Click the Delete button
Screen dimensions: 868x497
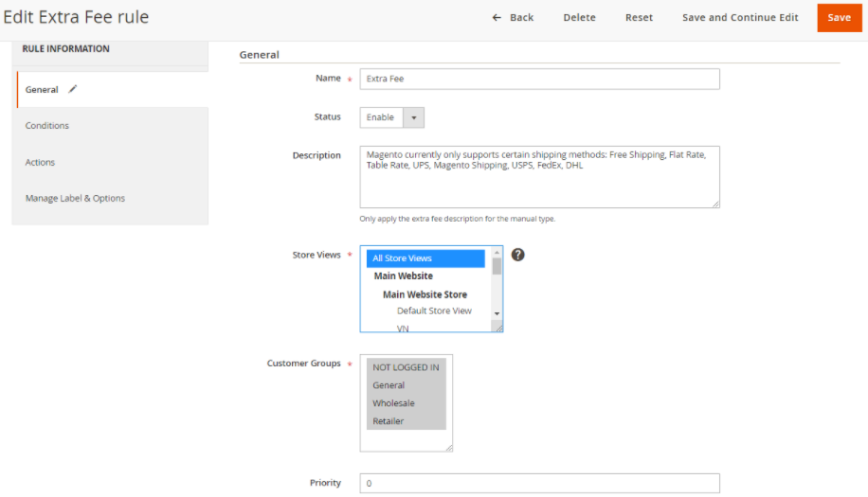(x=579, y=17)
